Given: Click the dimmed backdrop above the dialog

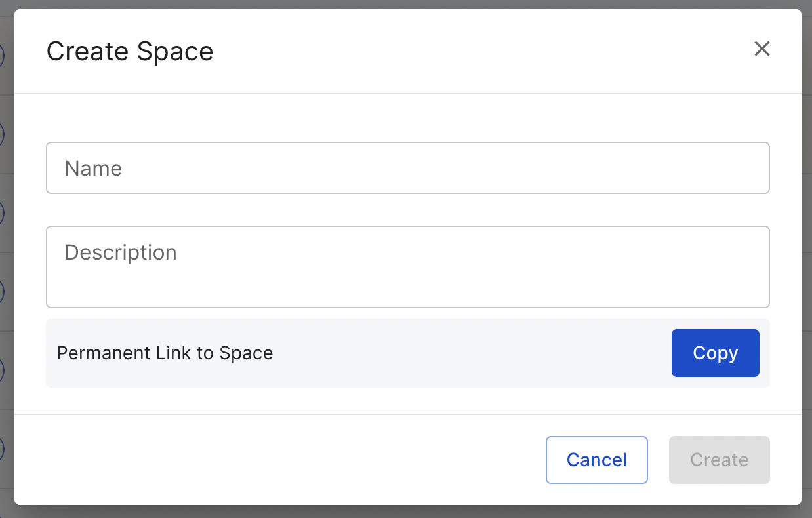Looking at the screenshot, I should (407, 4).
